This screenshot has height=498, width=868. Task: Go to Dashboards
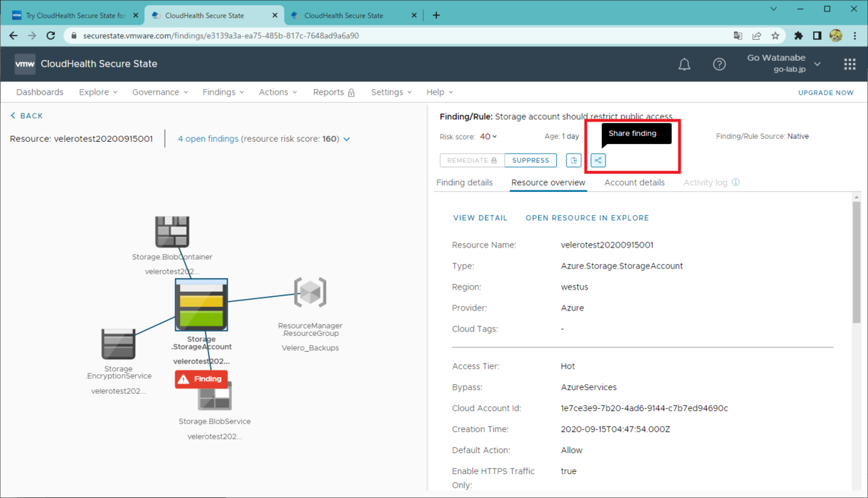[x=40, y=92]
